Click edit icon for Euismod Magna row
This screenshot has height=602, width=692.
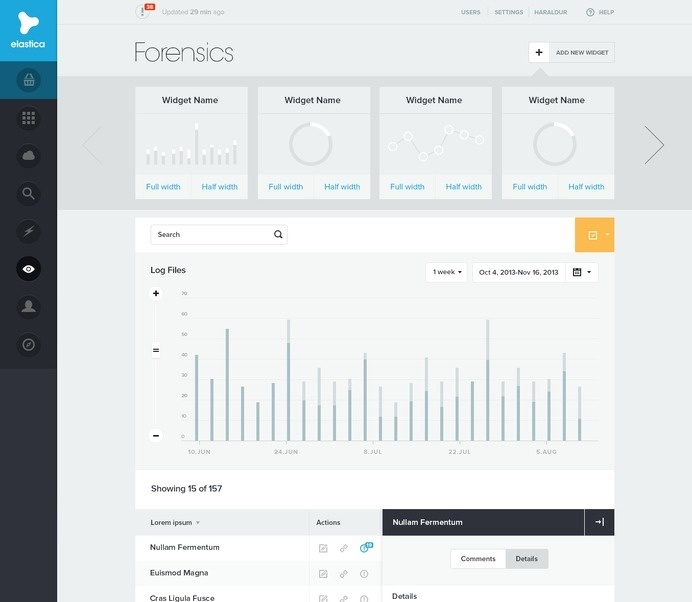coord(323,574)
